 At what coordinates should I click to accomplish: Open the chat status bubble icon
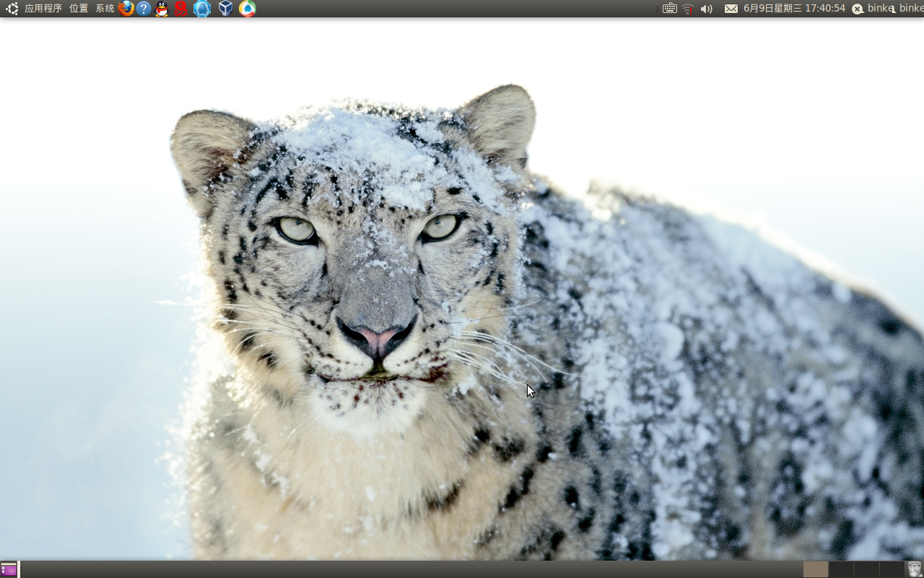858,9
